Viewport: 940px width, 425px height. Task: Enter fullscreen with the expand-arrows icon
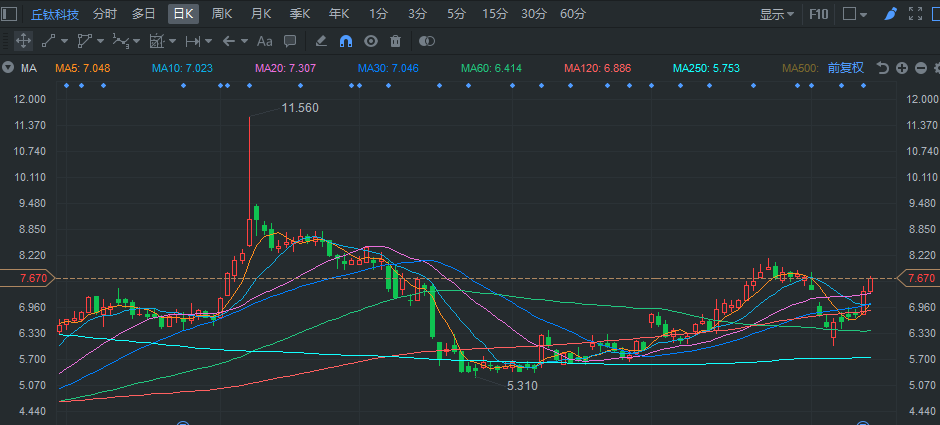[x=915, y=14]
